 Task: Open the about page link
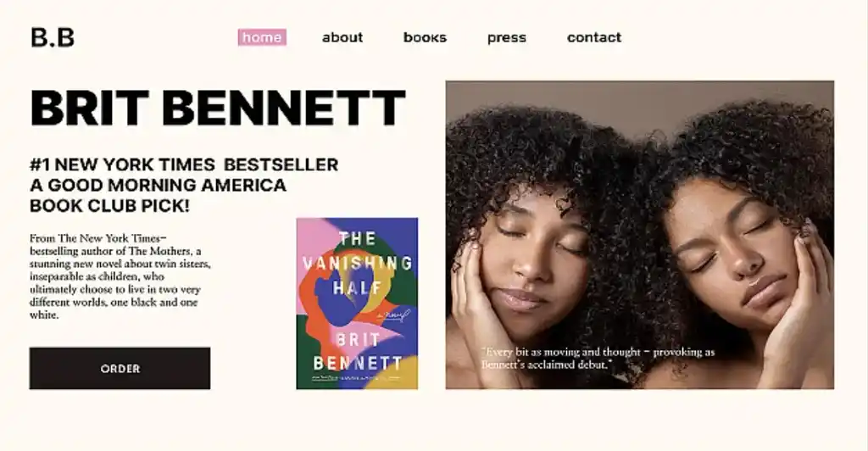click(342, 37)
